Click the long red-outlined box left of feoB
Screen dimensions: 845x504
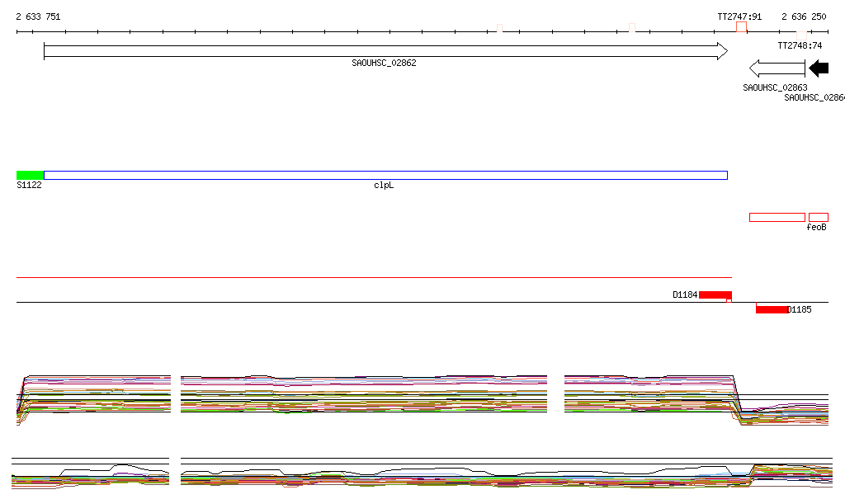point(777,217)
